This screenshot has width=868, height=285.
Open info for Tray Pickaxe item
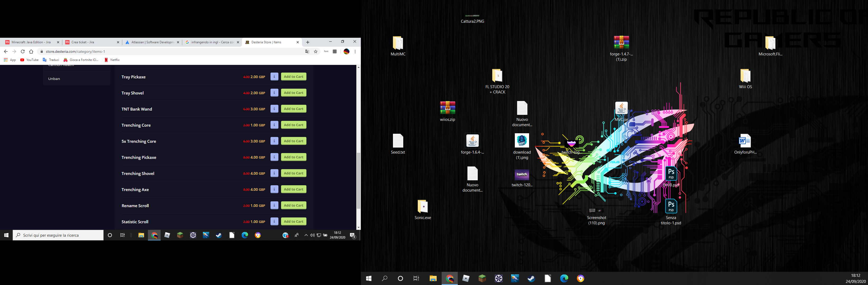tap(274, 77)
